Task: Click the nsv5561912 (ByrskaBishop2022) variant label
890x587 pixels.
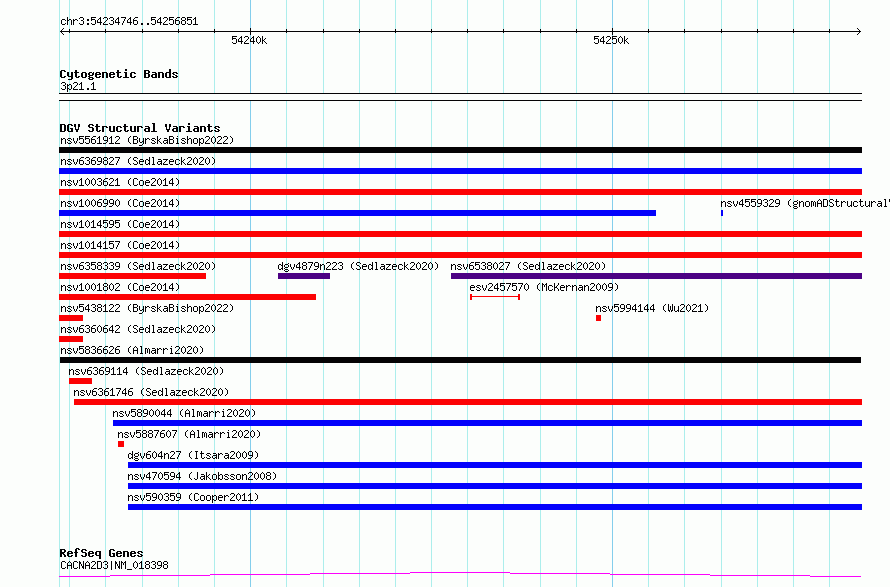Action: point(147,140)
